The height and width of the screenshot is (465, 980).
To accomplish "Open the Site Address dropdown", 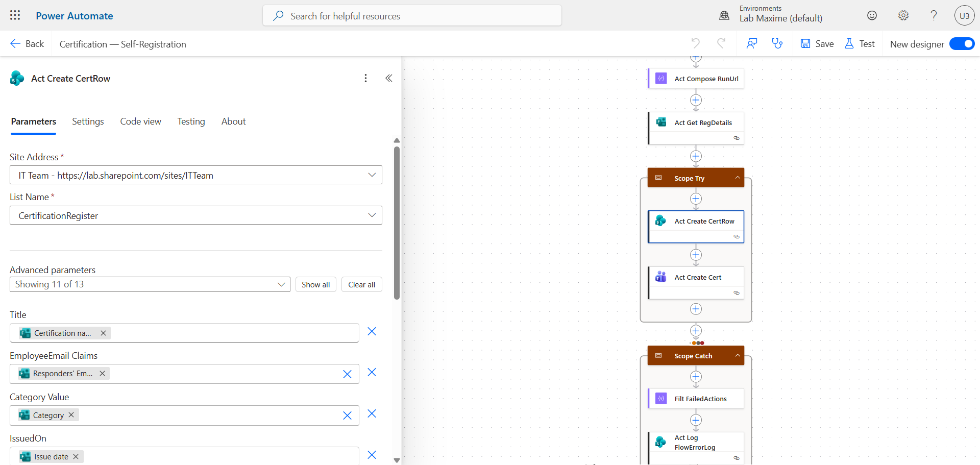I will click(x=196, y=175).
